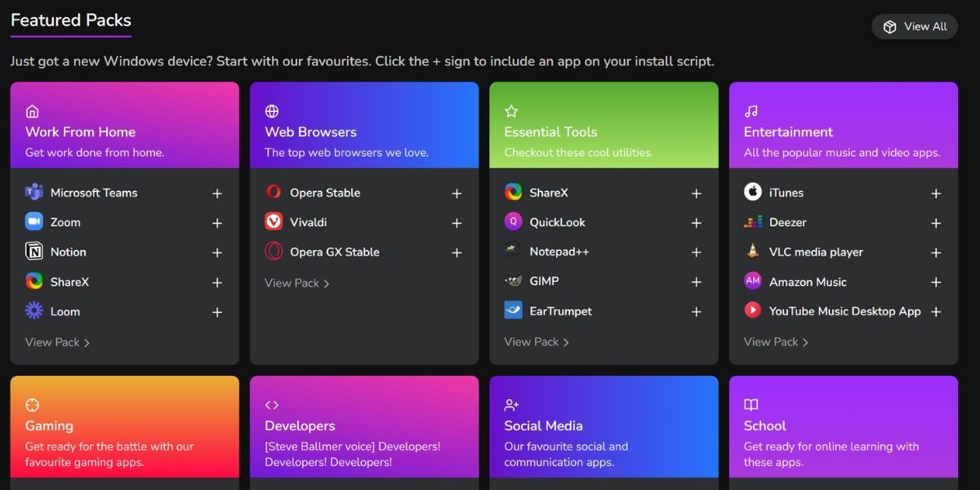Open View Pack under Work From Home
Viewport: 980px width, 490px height.
pos(57,342)
